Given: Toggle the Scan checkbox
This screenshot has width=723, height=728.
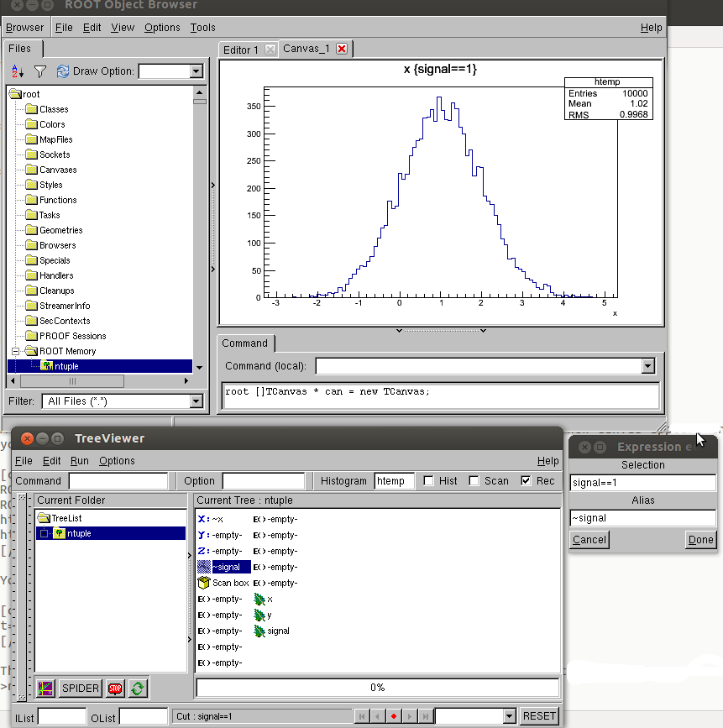Looking at the screenshot, I should pos(474,481).
